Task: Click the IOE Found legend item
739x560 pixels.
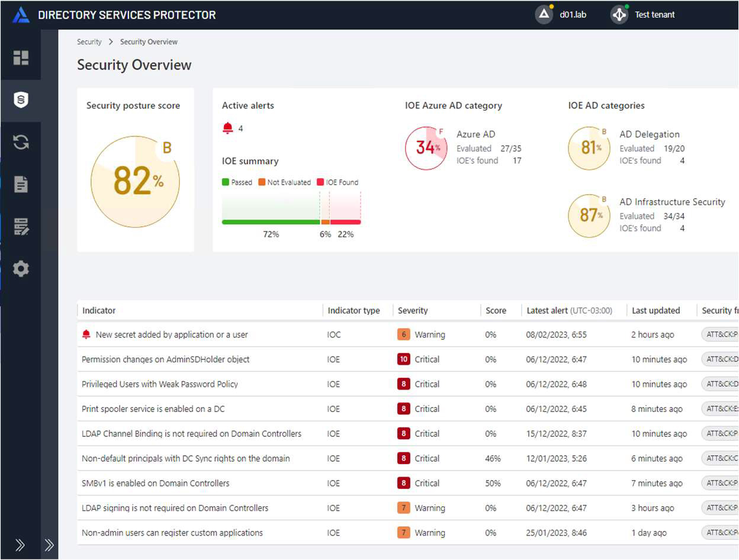Action: point(338,182)
